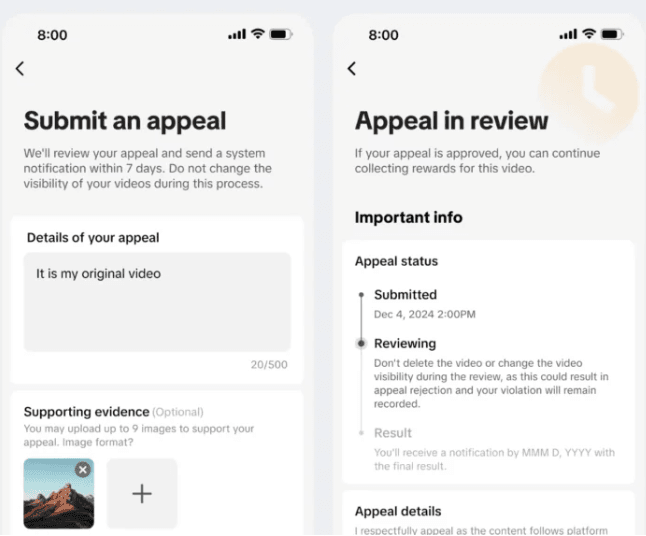Tap the Important info heading
The height and width of the screenshot is (536, 646).
[409, 218]
